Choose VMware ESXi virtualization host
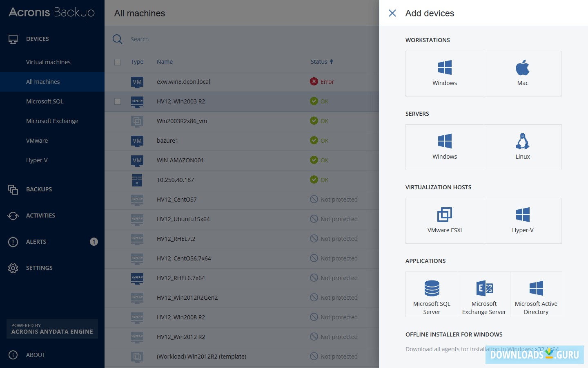The height and width of the screenshot is (368, 588). (444, 221)
